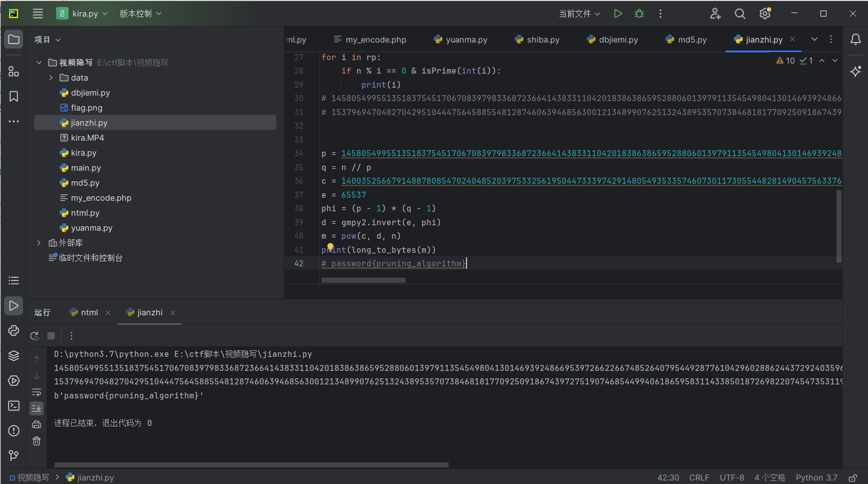
Task: Open the Python Console tool window
Action: click(x=14, y=330)
